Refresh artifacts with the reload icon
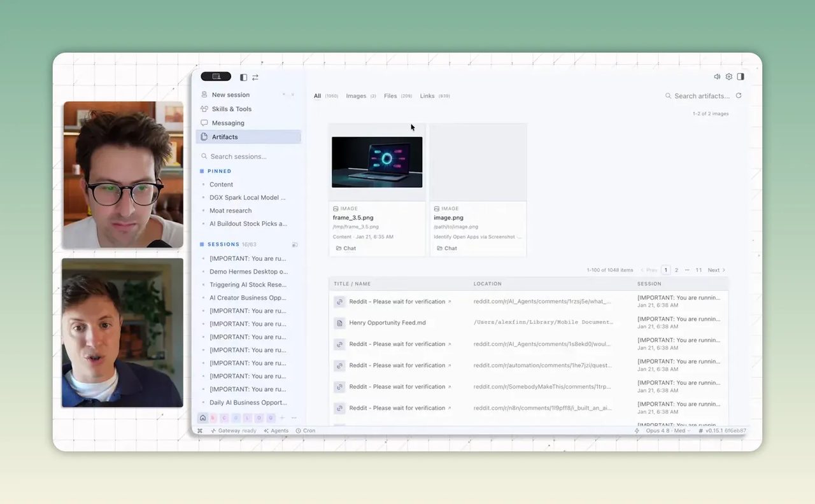815x504 pixels. tap(739, 95)
